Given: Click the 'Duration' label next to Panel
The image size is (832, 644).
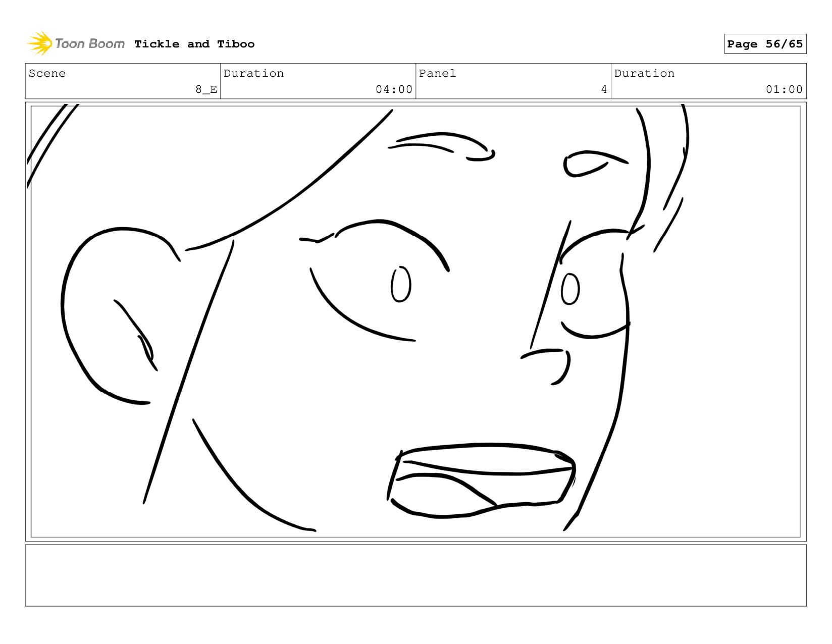Looking at the screenshot, I should coord(644,73).
